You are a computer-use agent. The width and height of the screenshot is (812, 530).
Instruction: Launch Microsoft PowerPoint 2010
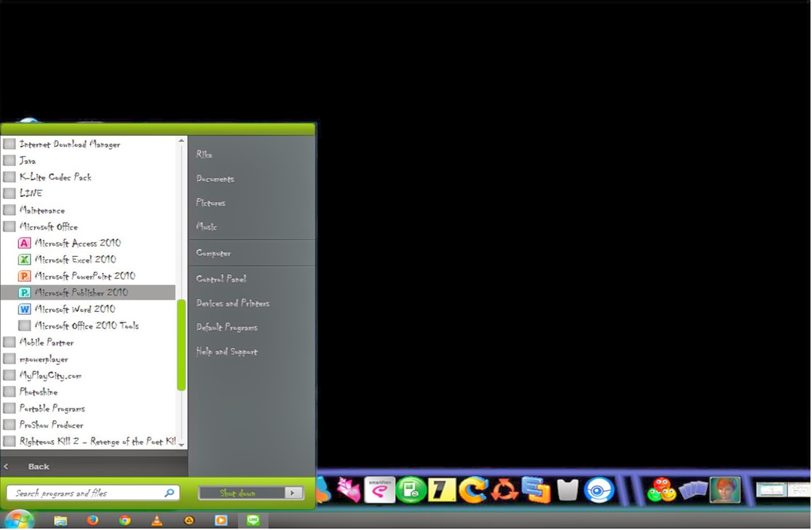77,276
